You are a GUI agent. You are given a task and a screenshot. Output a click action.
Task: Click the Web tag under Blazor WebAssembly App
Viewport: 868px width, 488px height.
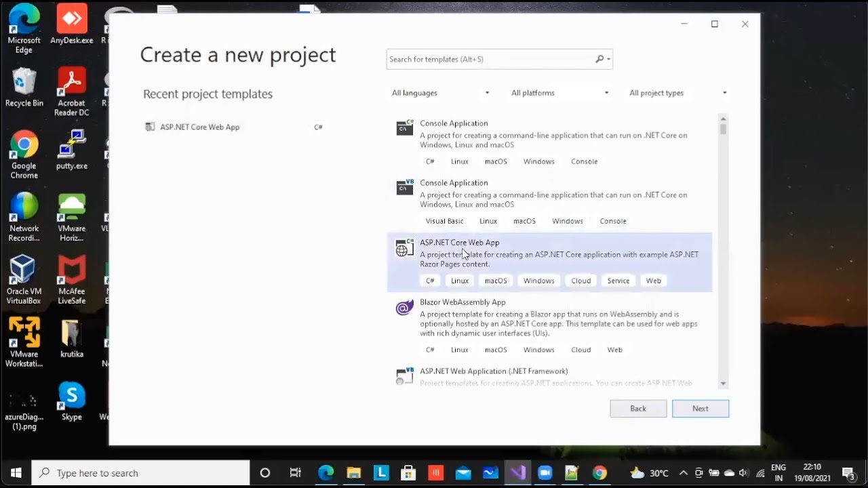tap(615, 350)
